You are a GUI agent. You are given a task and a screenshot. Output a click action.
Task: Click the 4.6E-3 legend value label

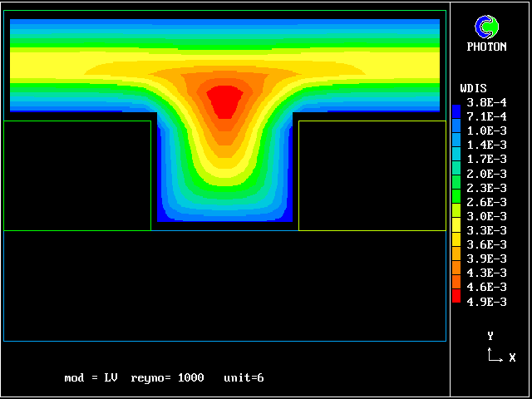486,288
